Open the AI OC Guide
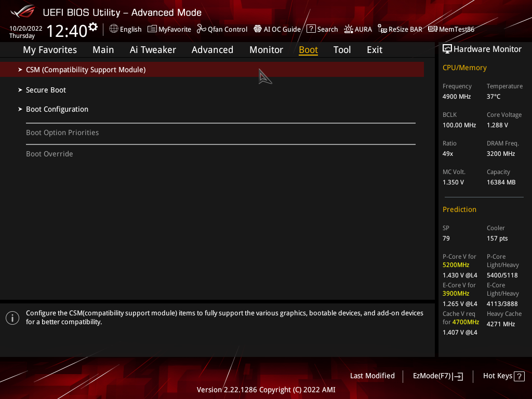Screen dimensions: 532x399 [277, 29]
